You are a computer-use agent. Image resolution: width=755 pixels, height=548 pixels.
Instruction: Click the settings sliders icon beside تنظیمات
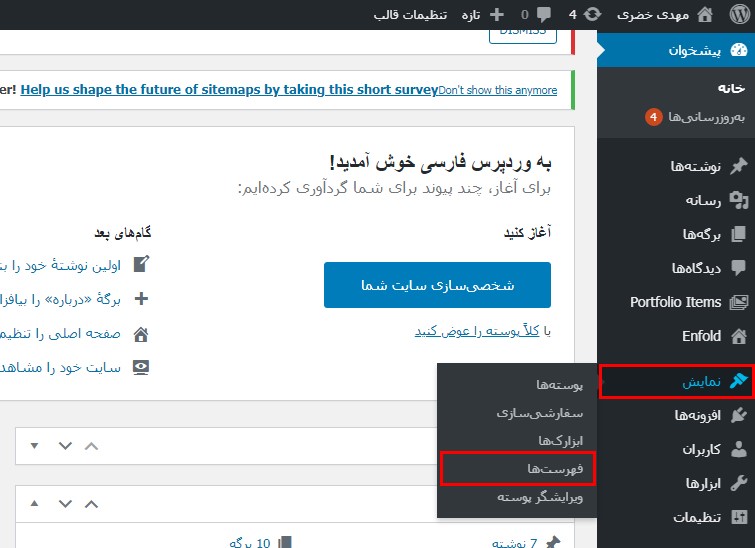coord(739,517)
